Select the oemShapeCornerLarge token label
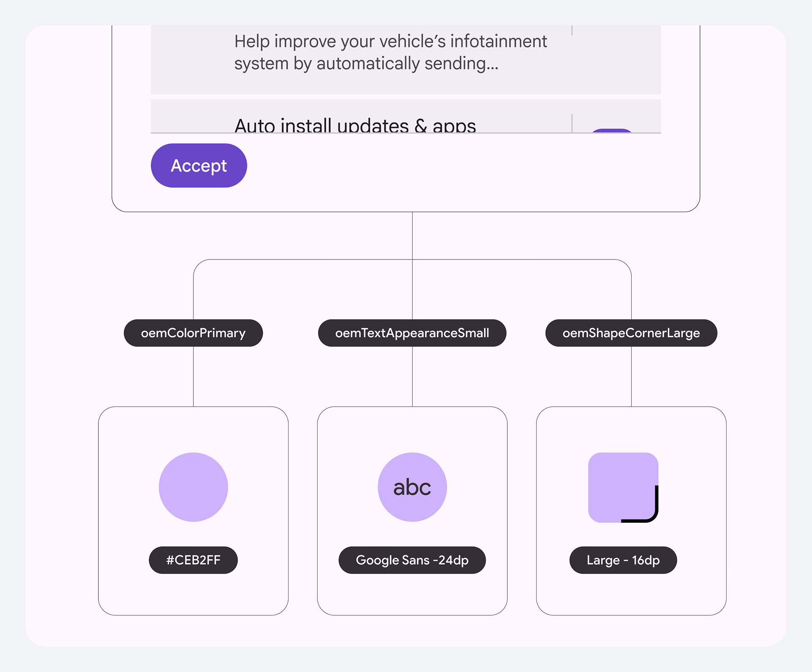The height and width of the screenshot is (672, 812). pyautogui.click(x=631, y=333)
